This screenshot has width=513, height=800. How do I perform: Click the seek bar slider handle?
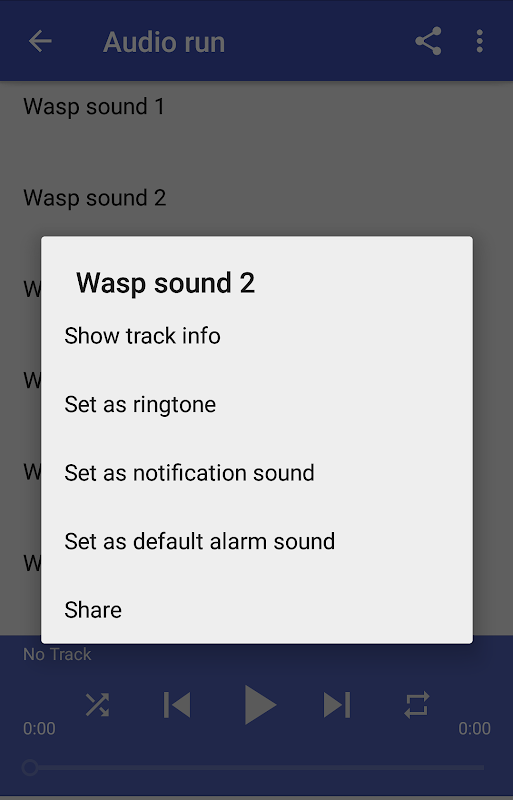tap(30, 767)
